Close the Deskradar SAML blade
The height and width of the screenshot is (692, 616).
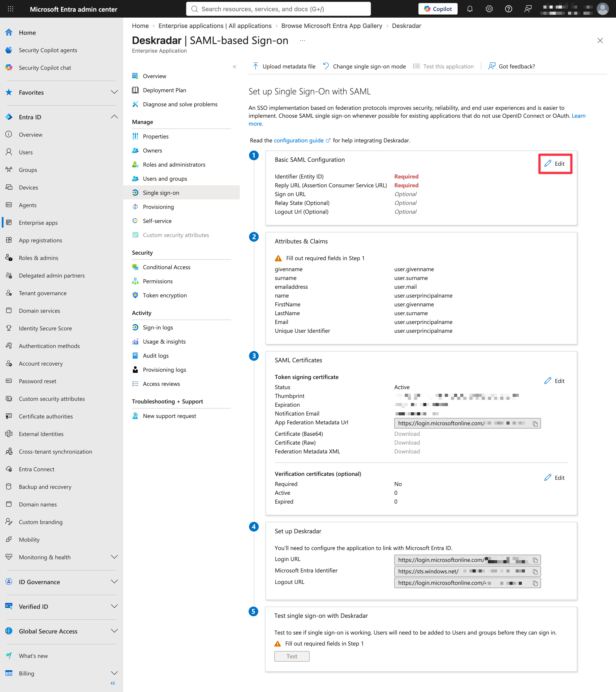coord(600,41)
